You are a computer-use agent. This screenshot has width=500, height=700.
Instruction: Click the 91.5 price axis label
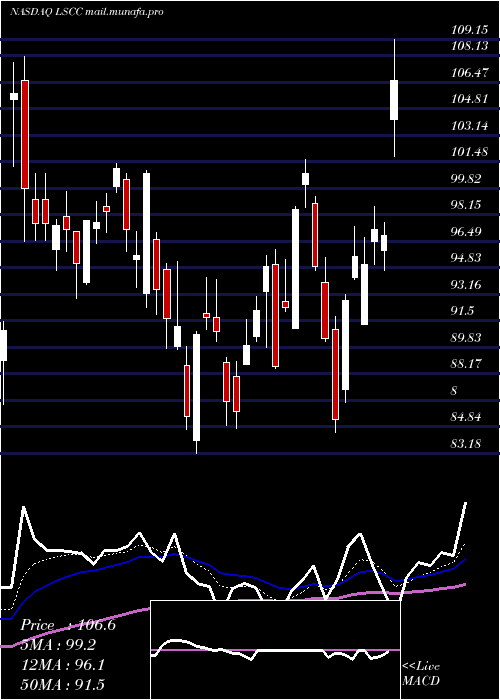pos(463,311)
